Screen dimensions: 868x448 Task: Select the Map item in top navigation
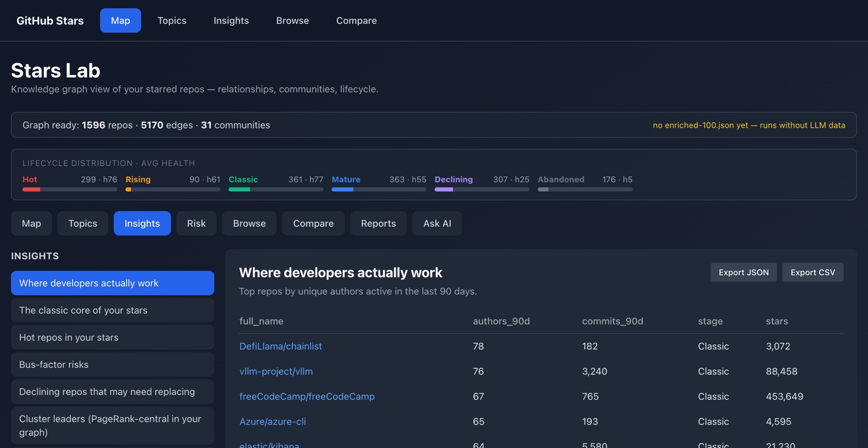pos(120,21)
